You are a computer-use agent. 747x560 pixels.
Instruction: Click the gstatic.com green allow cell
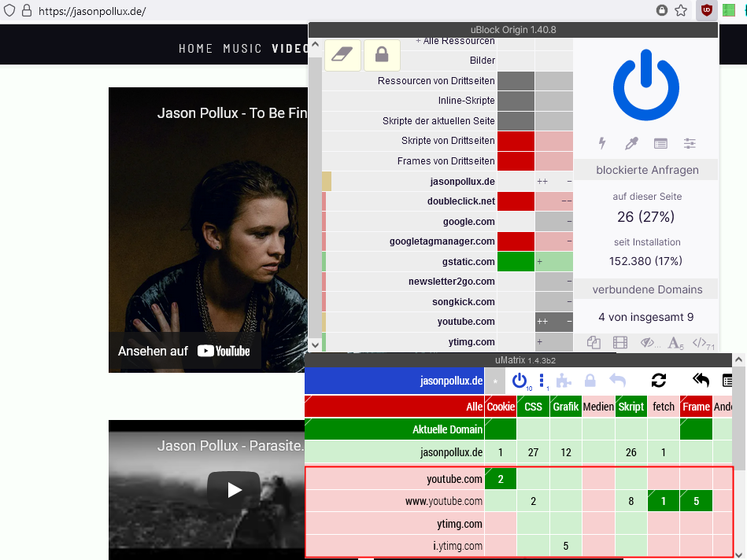tap(516, 261)
